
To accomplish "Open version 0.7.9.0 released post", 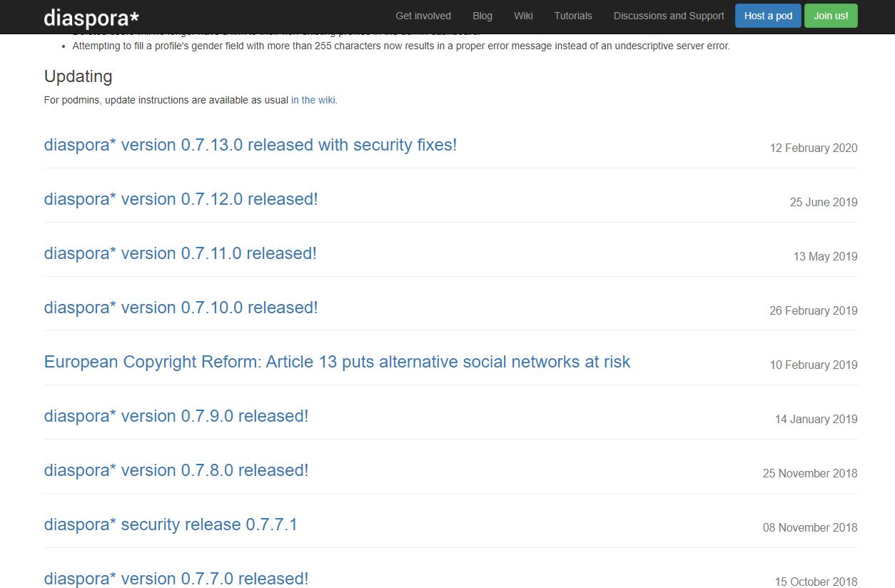I will click(x=176, y=416).
